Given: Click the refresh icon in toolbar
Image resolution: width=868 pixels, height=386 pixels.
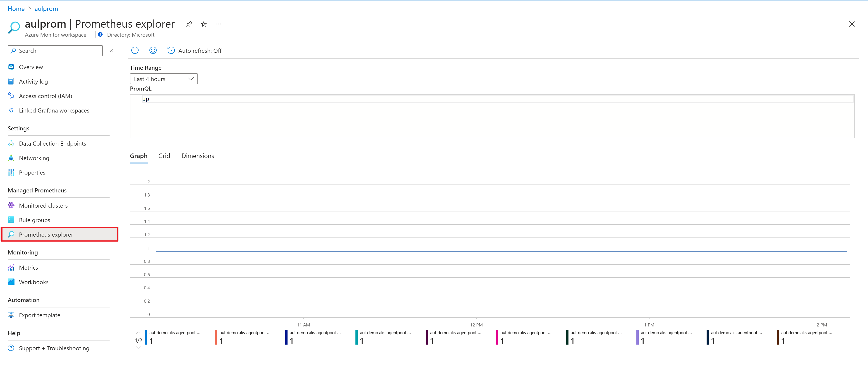Looking at the screenshot, I should point(135,50).
